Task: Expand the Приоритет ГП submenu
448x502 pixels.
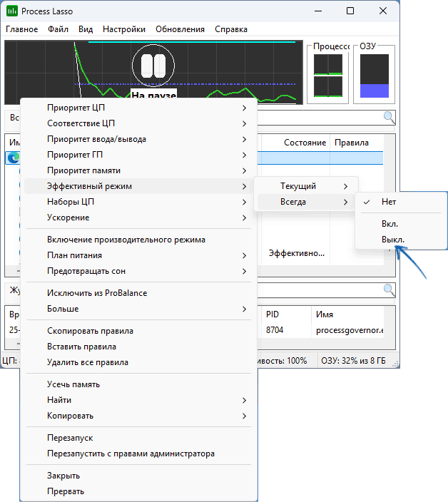Action: 138,155
